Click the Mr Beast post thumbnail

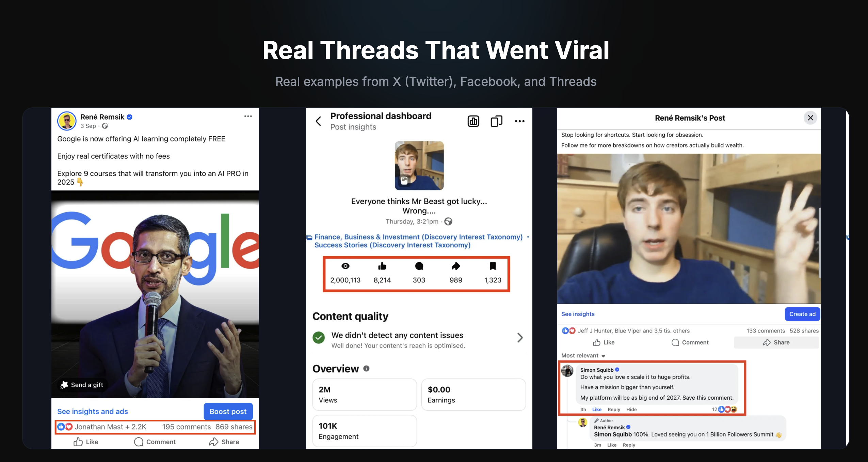[x=419, y=166]
